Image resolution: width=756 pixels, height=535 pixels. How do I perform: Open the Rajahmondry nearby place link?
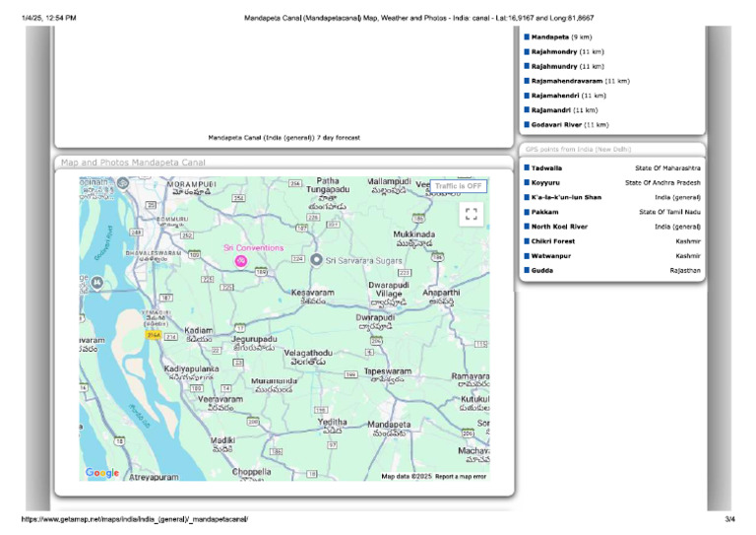tap(555, 51)
